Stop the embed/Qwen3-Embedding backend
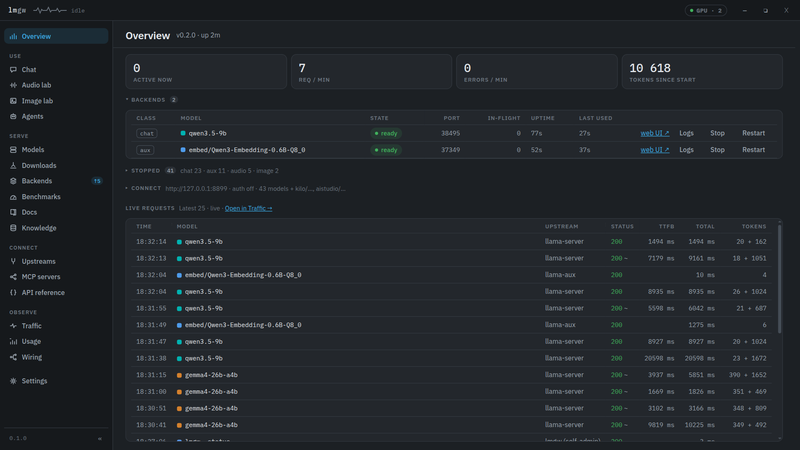 pos(717,150)
